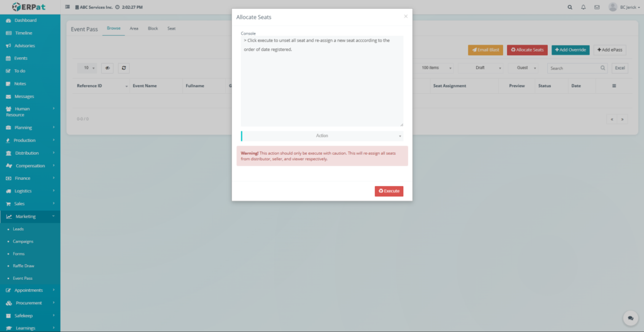
Task: Expand the Finance menu
Action: 30,179
